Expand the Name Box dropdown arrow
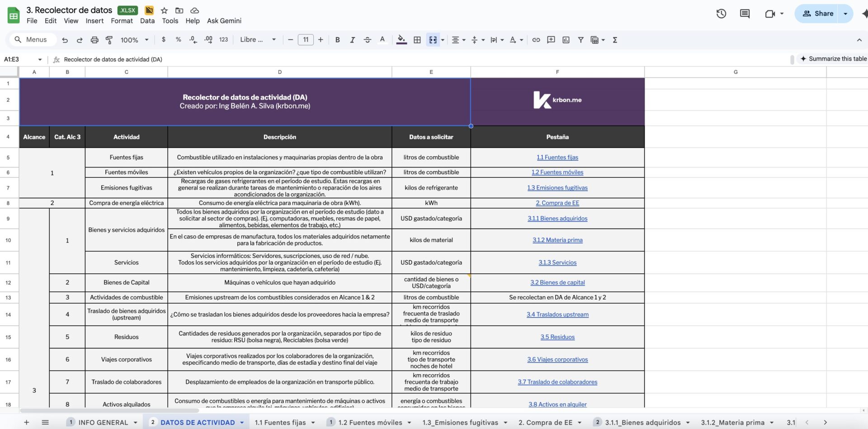Screen dimensions: 868x429 point(40,59)
